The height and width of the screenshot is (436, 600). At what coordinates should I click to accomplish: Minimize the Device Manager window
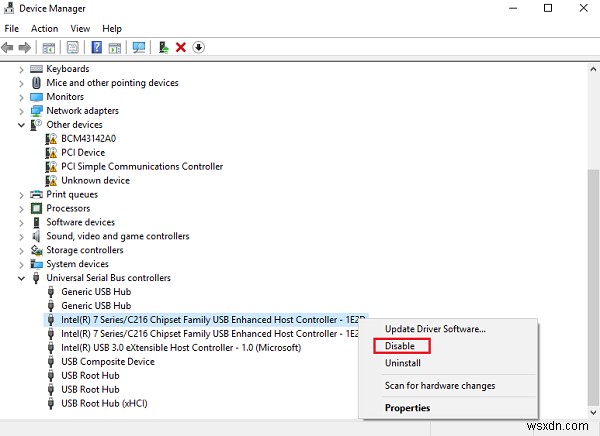tap(513, 8)
